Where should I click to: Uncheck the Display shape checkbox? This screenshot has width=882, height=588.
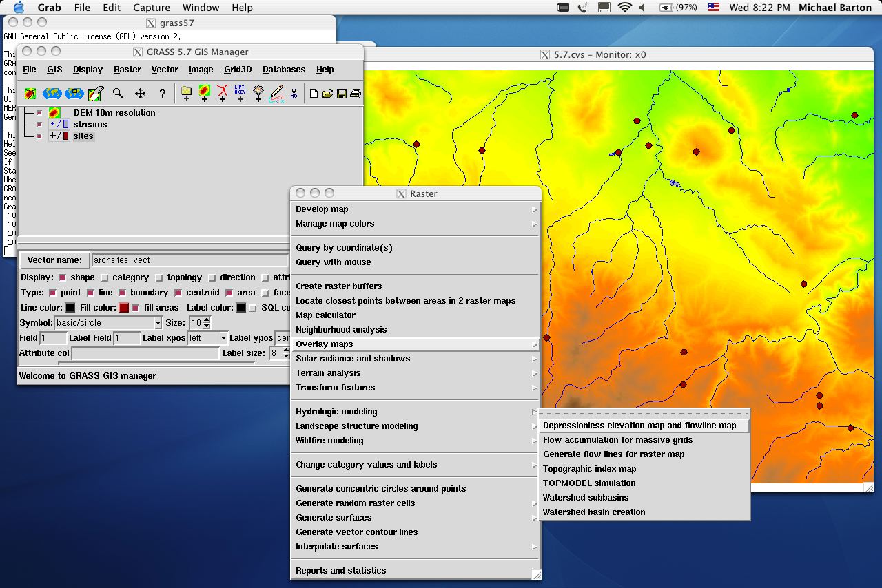[62, 277]
